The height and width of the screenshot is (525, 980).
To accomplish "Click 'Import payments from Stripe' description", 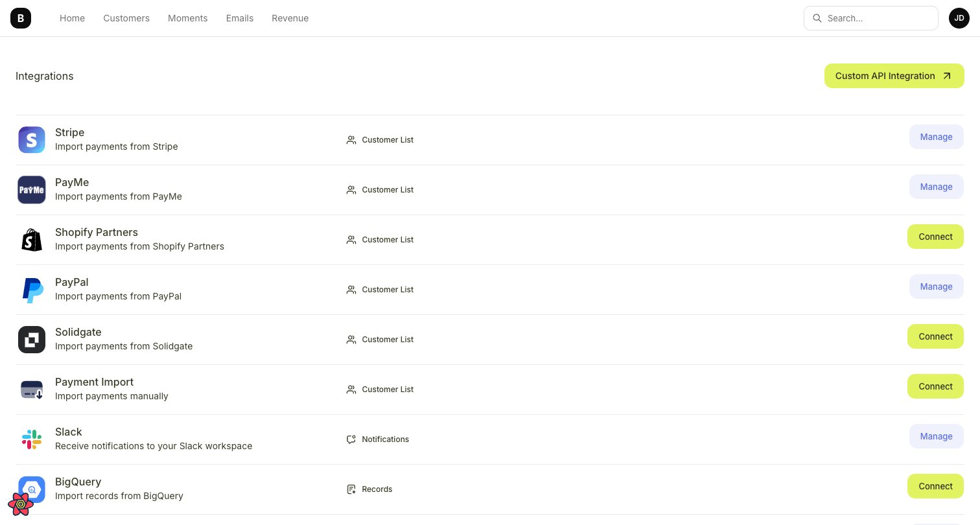I will (x=117, y=146).
